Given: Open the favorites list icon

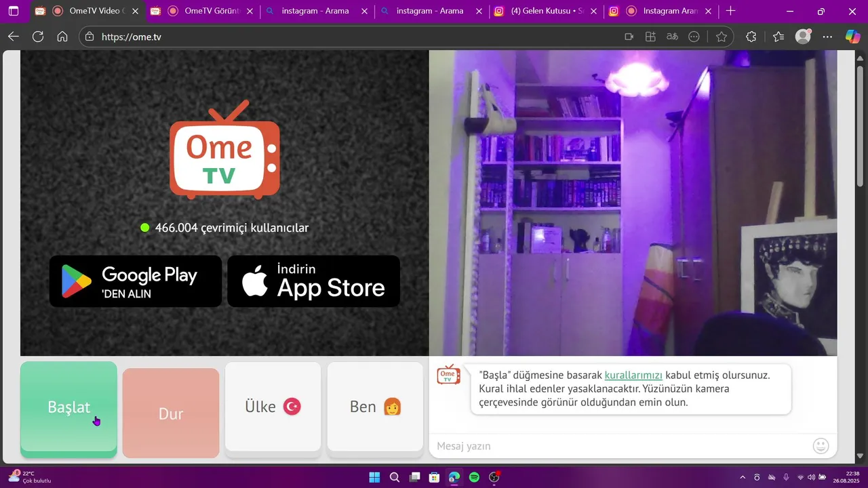Looking at the screenshot, I should [778, 37].
